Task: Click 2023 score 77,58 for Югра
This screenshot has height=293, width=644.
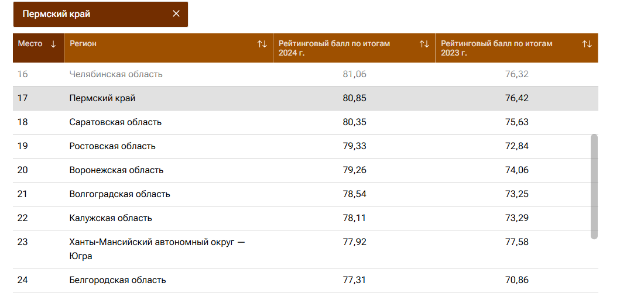Action: click(516, 242)
